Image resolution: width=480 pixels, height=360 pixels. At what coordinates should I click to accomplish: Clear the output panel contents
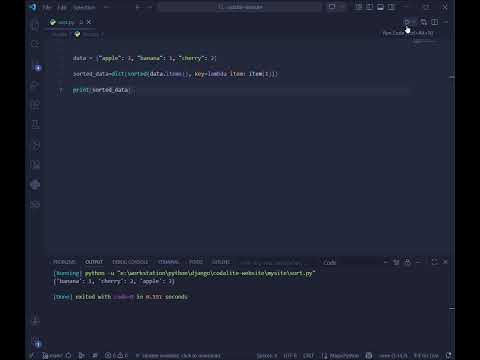pyautogui.click(x=396, y=262)
